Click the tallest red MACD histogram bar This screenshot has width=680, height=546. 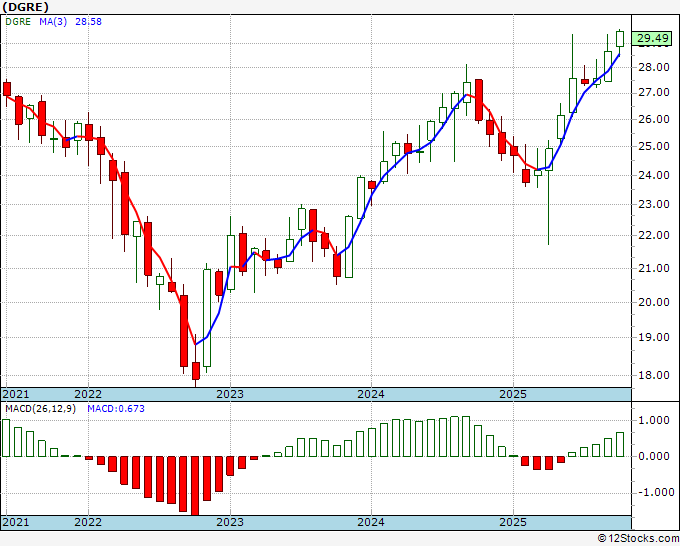pyautogui.click(x=195, y=486)
